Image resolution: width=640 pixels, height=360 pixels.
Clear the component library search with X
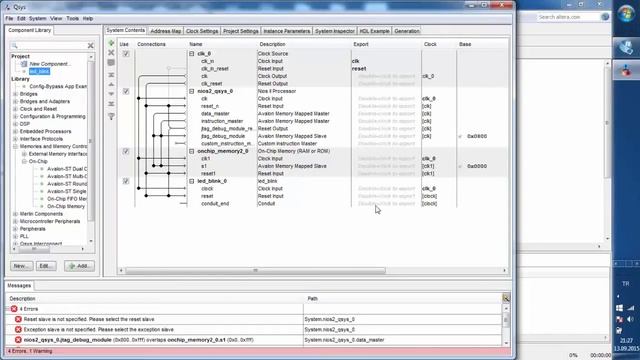coord(91,45)
